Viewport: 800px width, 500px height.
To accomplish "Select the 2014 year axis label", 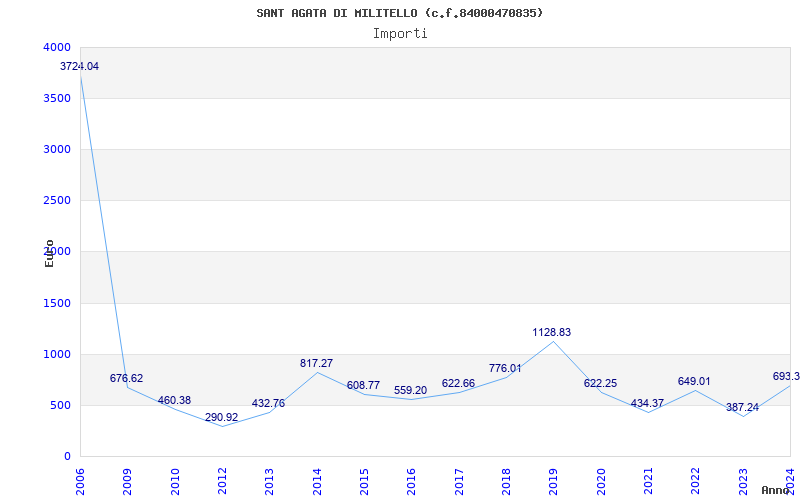I will 317,482.
